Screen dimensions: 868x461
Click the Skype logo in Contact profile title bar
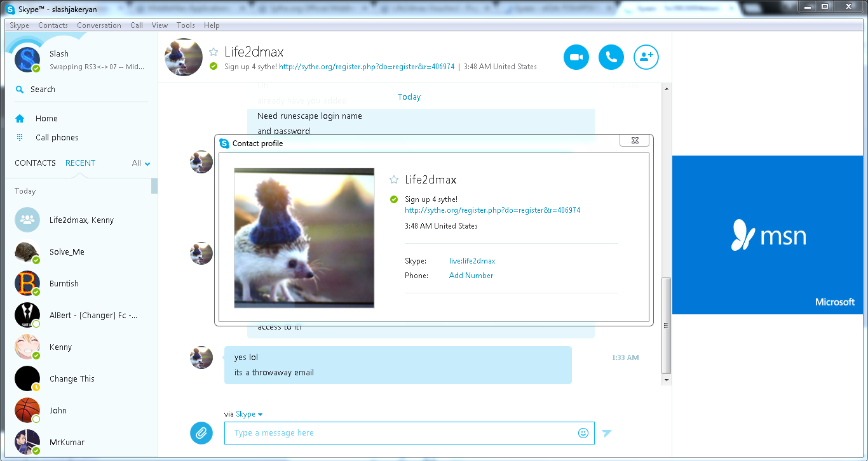(x=224, y=144)
